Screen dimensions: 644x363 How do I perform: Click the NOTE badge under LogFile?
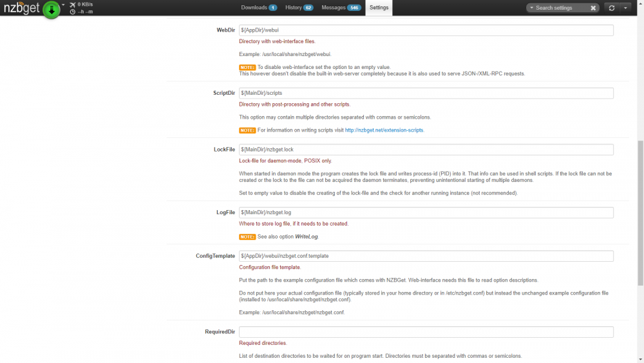coord(247,237)
